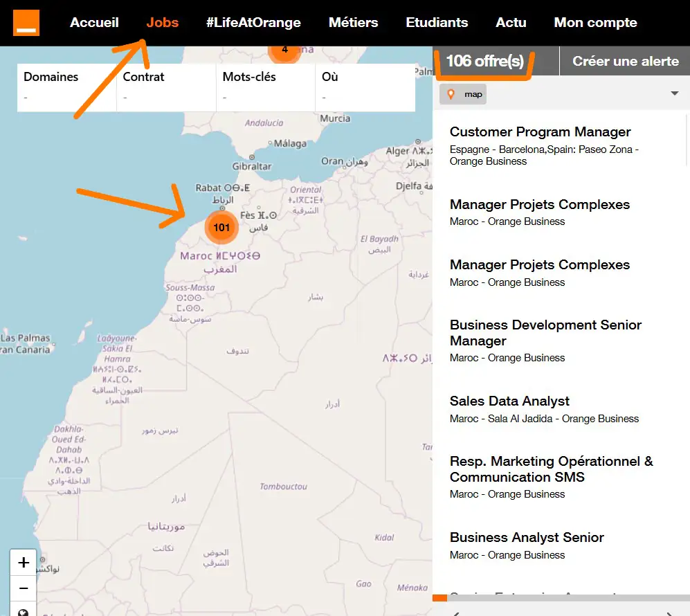Open the Mots-clés filter field
Viewport: 690px width, 616px height.
[266, 87]
